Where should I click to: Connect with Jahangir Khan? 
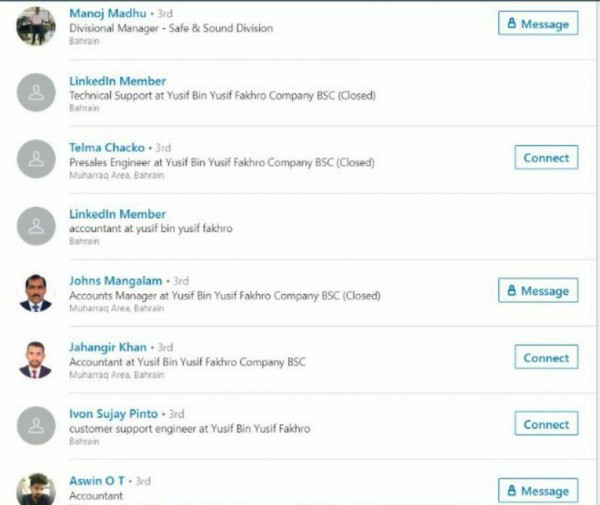pos(546,358)
